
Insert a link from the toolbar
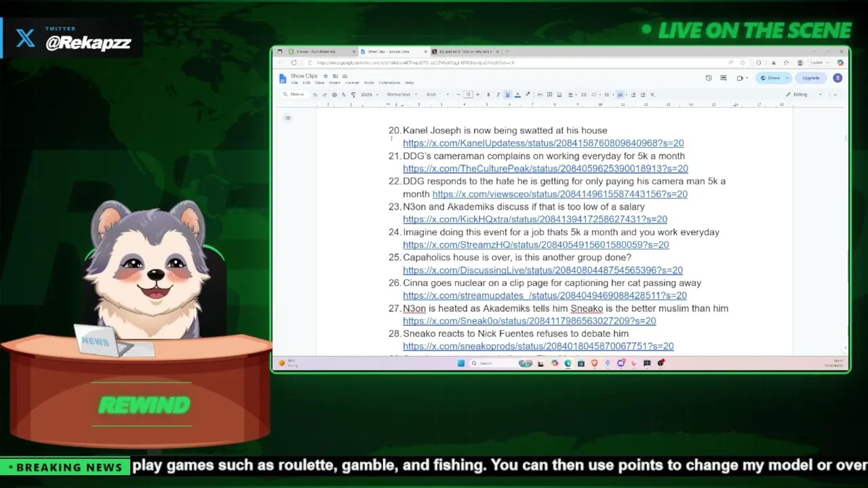tap(540, 95)
